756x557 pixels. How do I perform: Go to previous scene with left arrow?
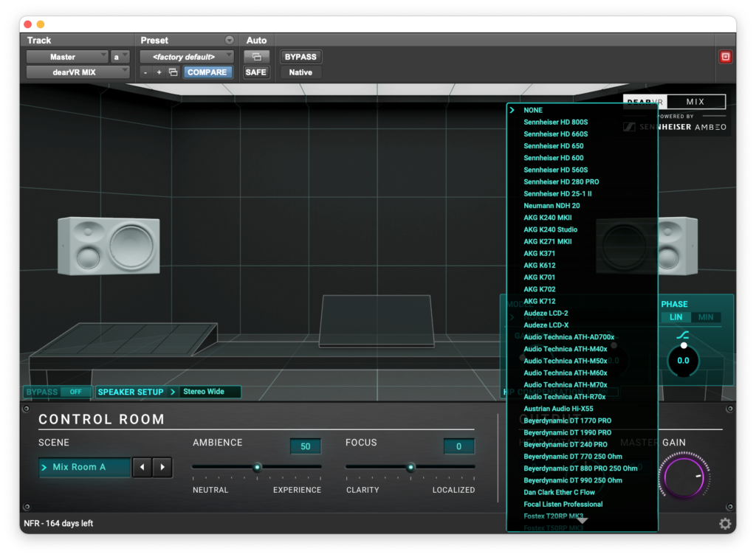[142, 467]
